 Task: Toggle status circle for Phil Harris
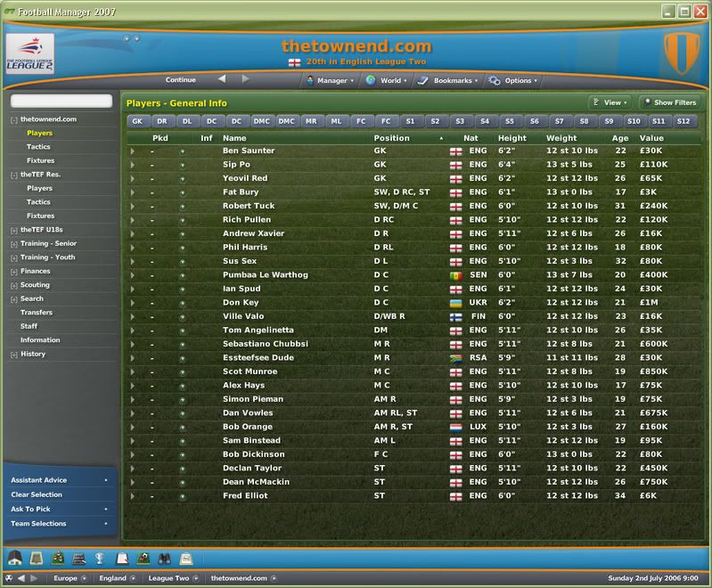click(182, 248)
